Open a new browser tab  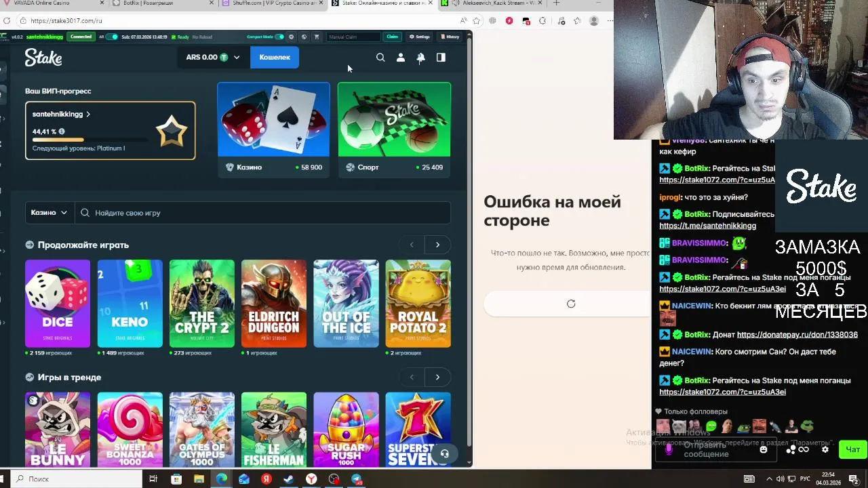(x=556, y=3)
